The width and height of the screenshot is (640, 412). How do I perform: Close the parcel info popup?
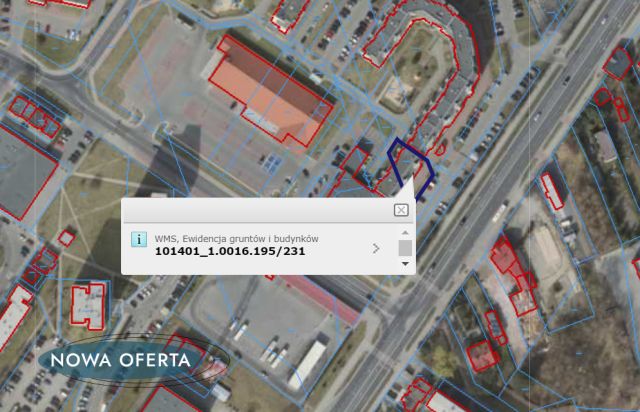click(401, 210)
